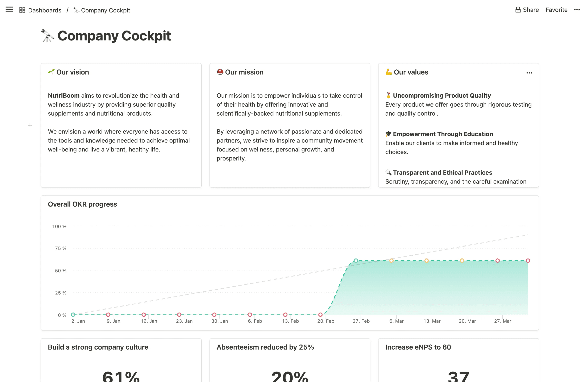This screenshot has height=382, width=588.
Task: Click the plus add-block icon
Action: pyautogui.click(x=30, y=126)
